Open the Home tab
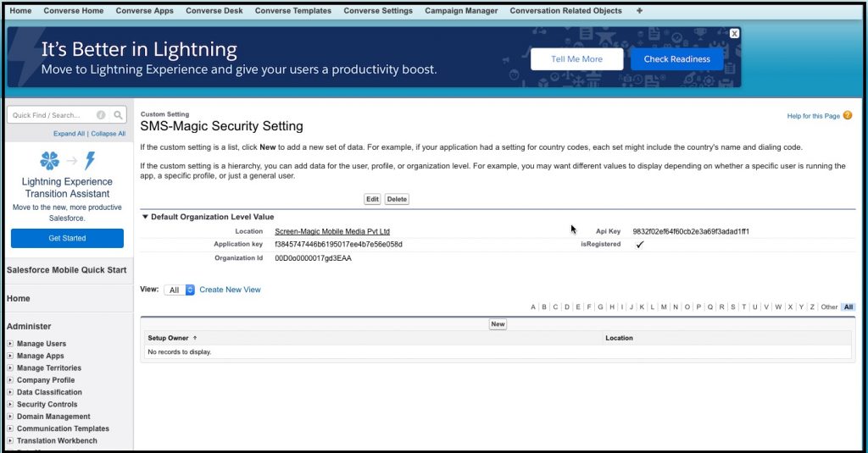The height and width of the screenshot is (453, 868). point(20,10)
